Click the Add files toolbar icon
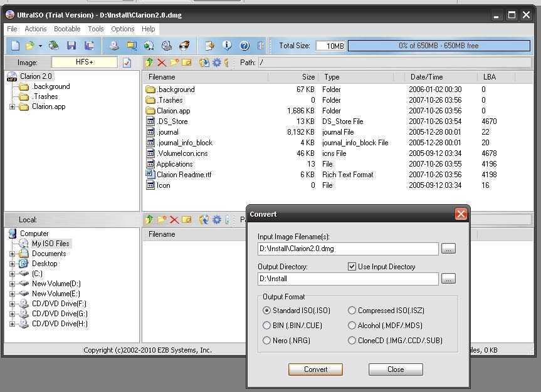Viewport: 541px width, 392px height. pyautogui.click(x=209, y=46)
